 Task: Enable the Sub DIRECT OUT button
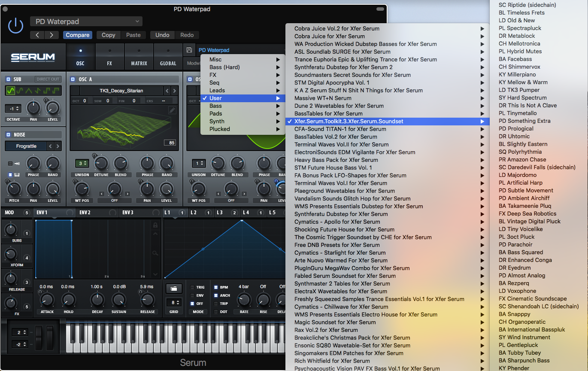pyautogui.click(x=48, y=79)
